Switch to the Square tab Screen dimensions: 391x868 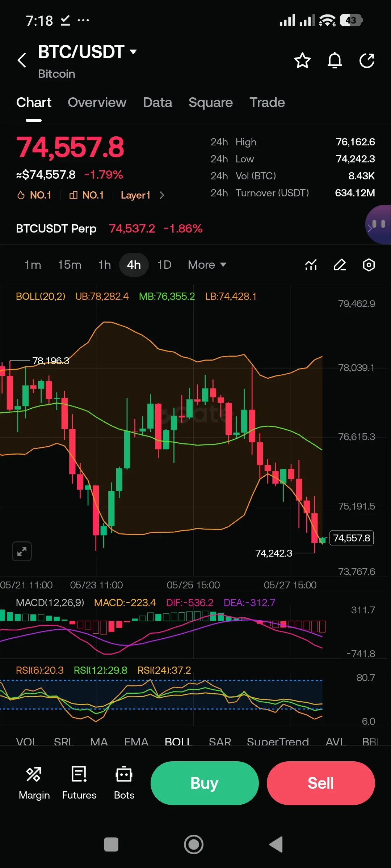pos(211,103)
